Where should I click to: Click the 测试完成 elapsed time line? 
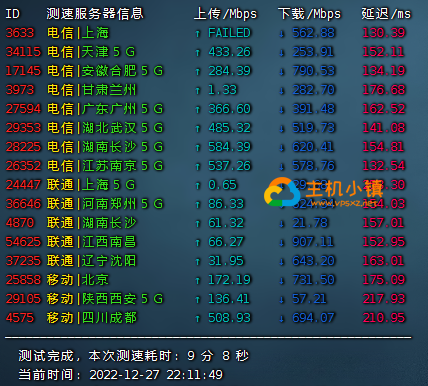[x=134, y=356]
